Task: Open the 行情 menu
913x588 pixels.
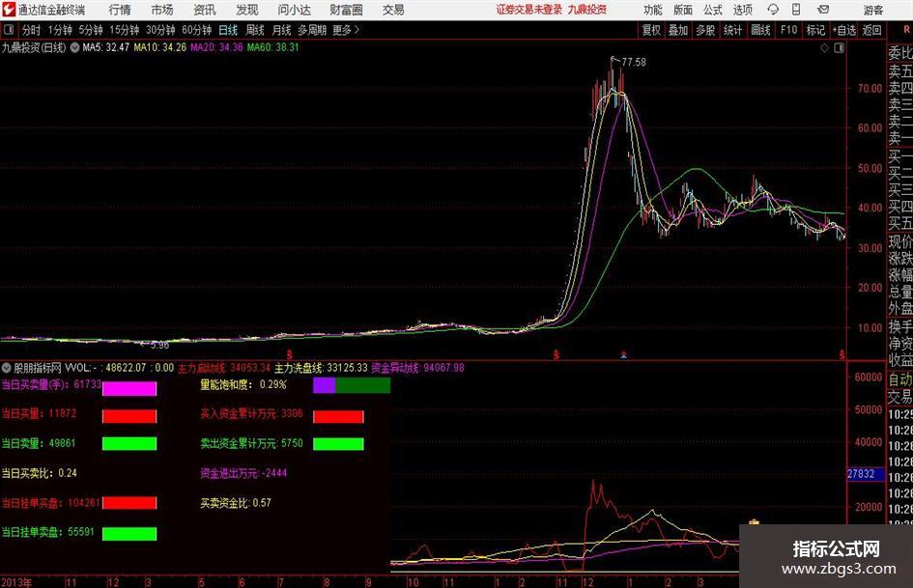Action: 120,10
